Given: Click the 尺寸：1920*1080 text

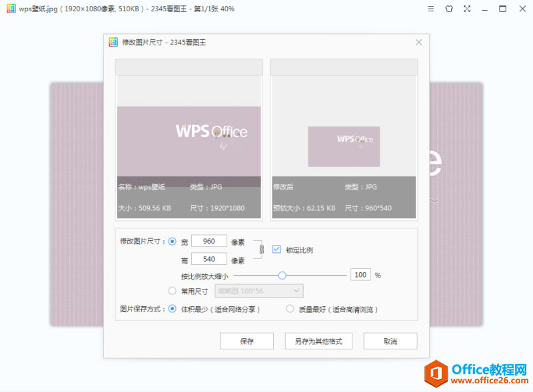Looking at the screenshot, I should point(217,208).
